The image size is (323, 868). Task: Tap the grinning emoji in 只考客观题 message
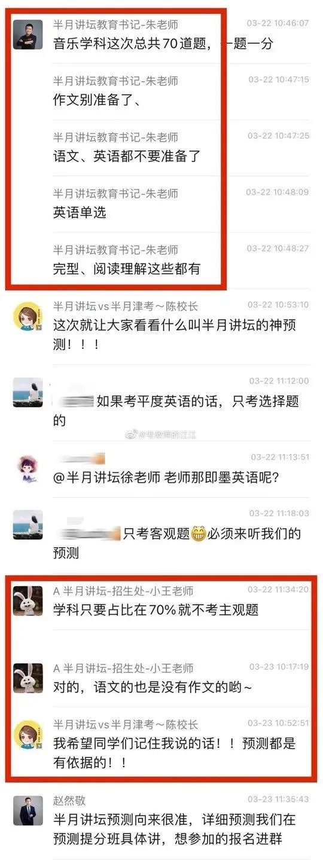pos(199,534)
